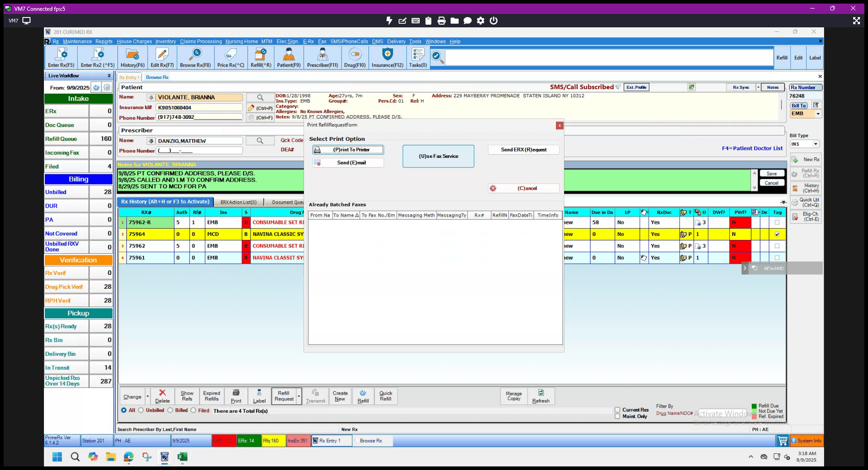Open the EMB Bill To dropdown

[x=818, y=114]
